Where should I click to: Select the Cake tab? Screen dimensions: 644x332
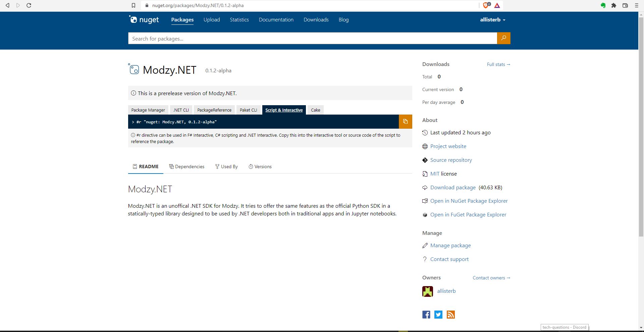[316, 110]
